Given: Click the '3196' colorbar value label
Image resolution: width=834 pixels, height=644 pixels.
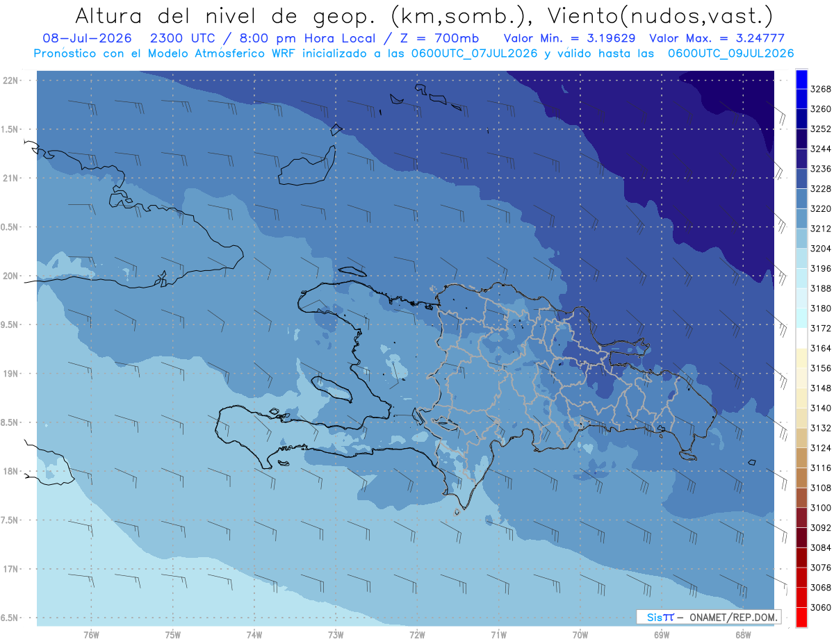Looking at the screenshot, I should coord(821,268).
